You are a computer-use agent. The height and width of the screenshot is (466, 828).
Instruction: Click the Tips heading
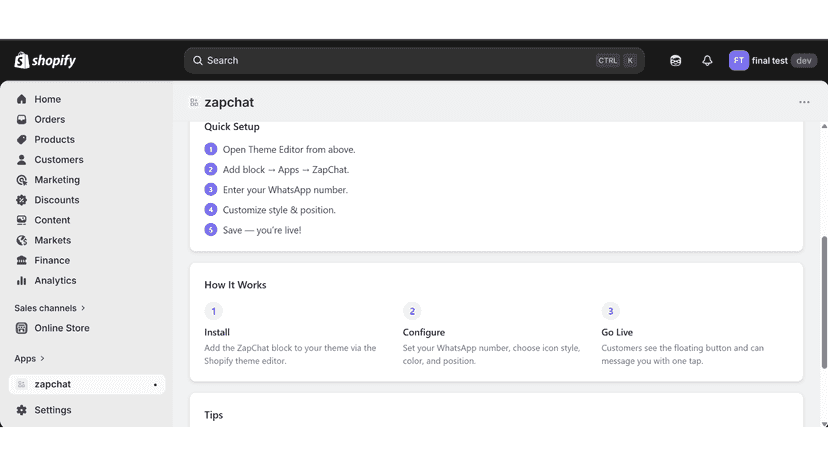coord(213,415)
